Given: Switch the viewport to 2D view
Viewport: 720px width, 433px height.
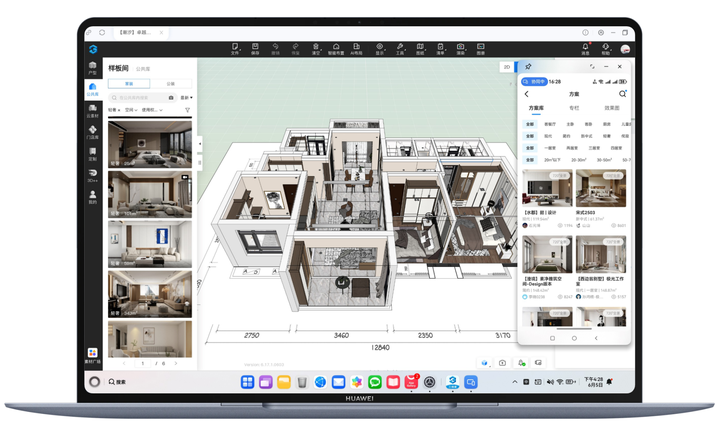Looking at the screenshot, I should [x=507, y=67].
